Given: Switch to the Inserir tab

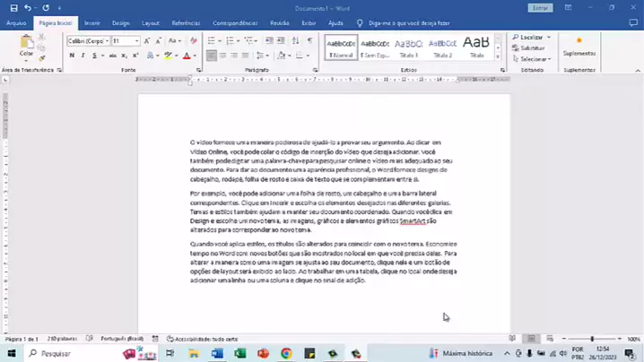Looking at the screenshot, I should point(91,22).
